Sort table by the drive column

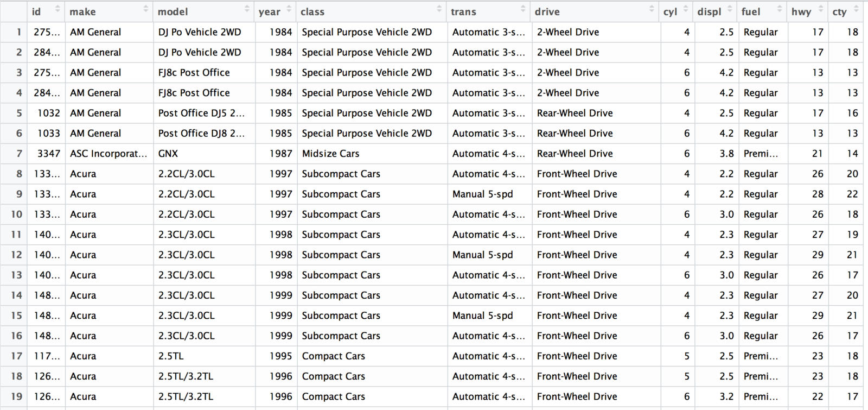click(652, 9)
